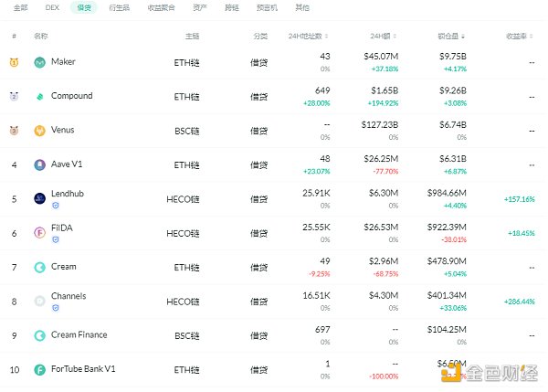Screen dimensions: 548x392
Task: Open the 预言机 tab
Action: [267, 7]
